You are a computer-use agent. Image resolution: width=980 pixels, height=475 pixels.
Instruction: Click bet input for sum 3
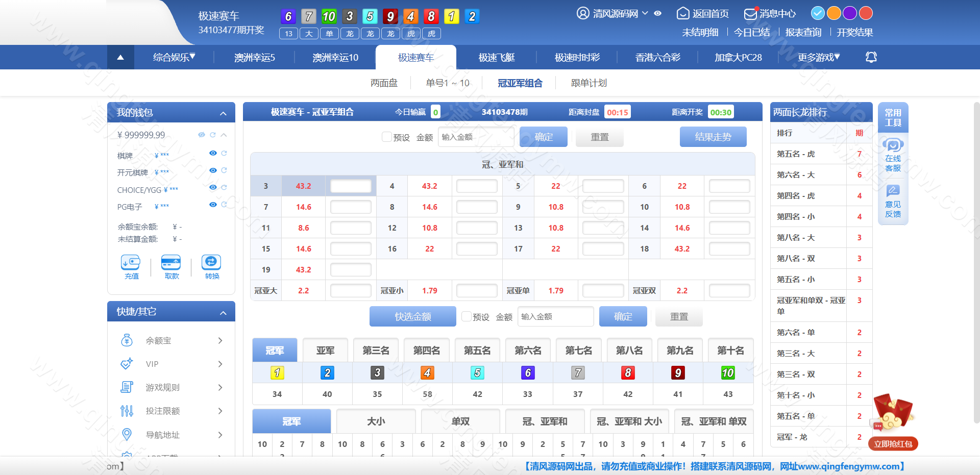351,186
